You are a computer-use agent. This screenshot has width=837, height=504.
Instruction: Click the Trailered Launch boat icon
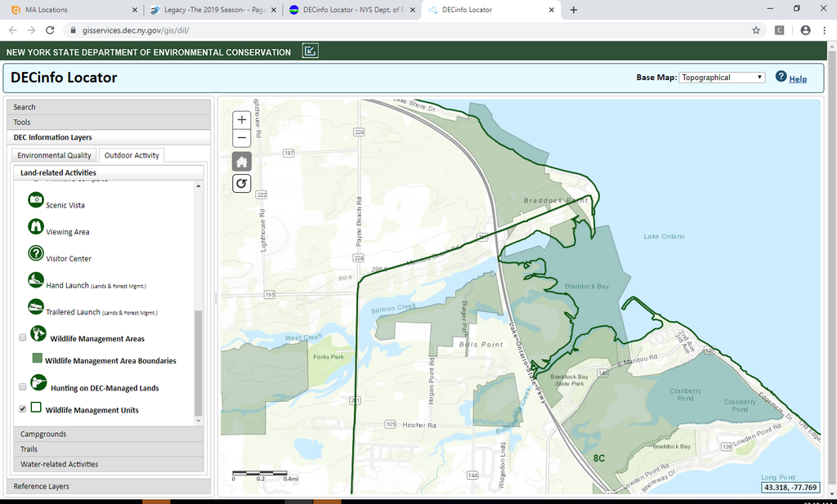[36, 307]
